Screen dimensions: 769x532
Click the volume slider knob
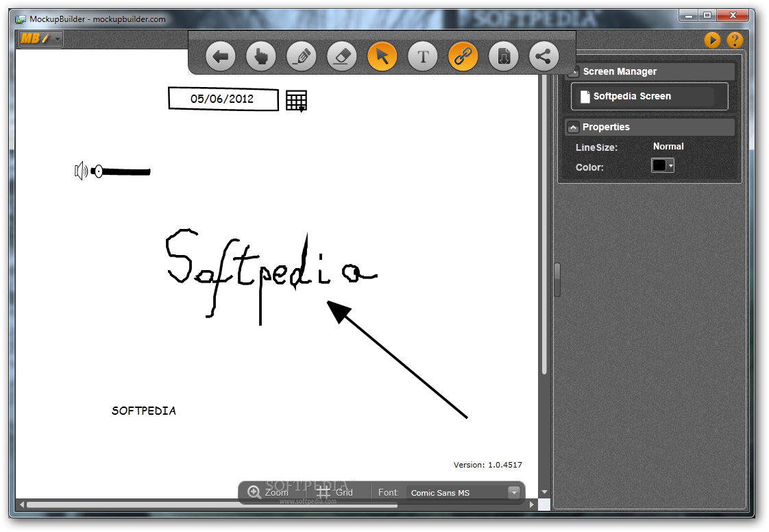click(x=98, y=171)
